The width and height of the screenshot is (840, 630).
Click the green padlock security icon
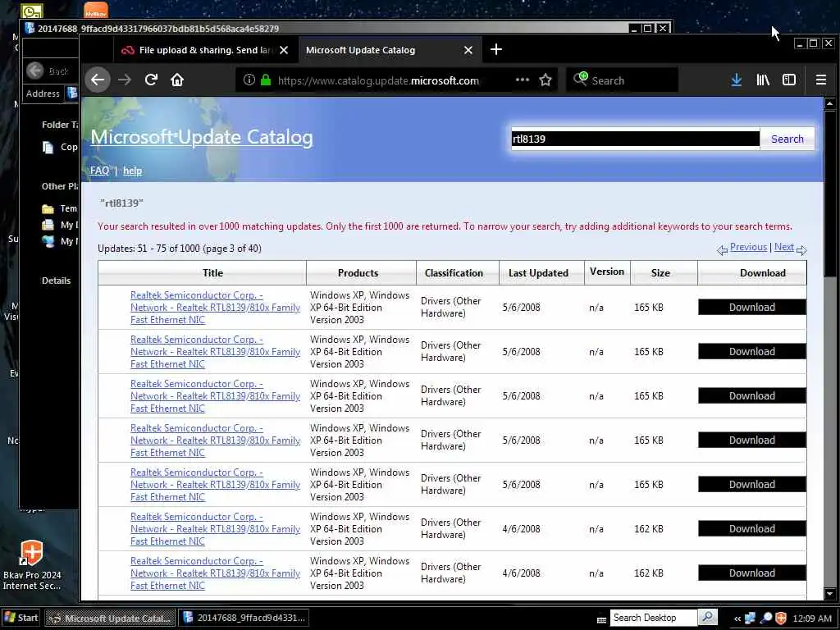click(x=266, y=80)
